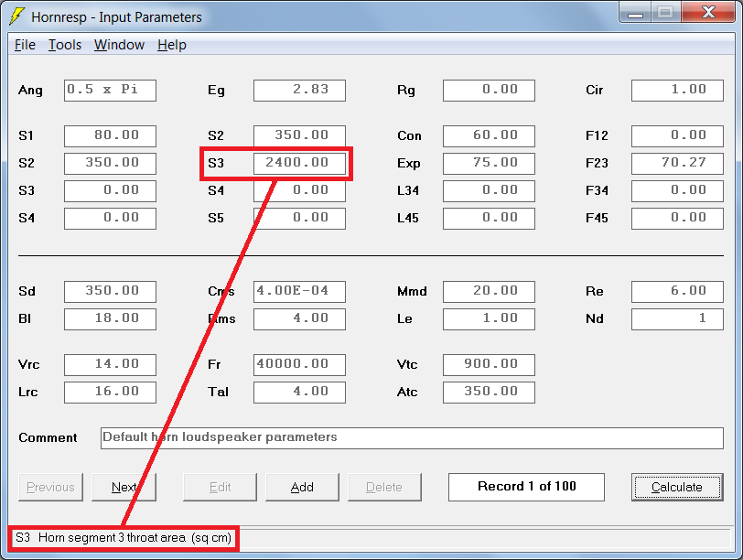Open the Help menu

(x=171, y=45)
